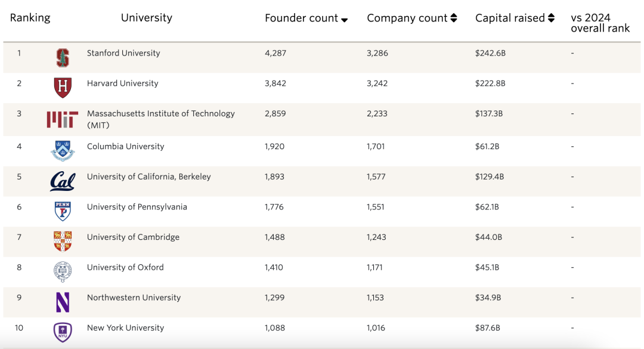Click the University of Cambridge crest
Screen dimensions: 644x349
(63, 241)
